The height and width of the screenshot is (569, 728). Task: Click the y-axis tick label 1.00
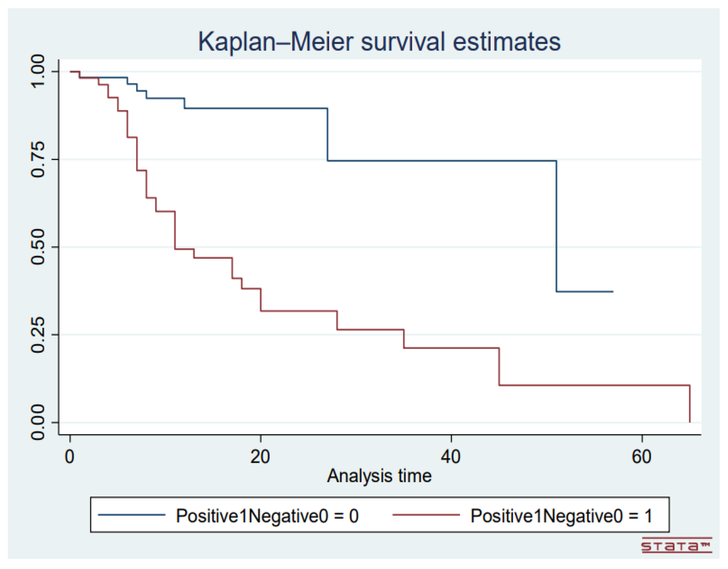(38, 71)
